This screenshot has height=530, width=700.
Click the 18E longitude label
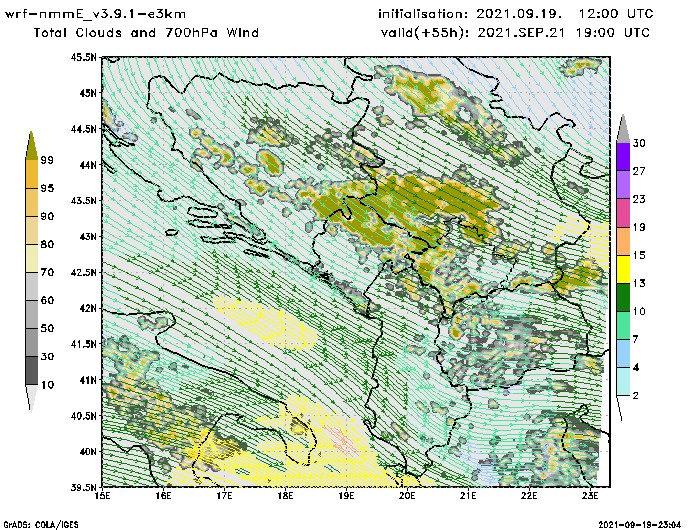pyautogui.click(x=285, y=496)
